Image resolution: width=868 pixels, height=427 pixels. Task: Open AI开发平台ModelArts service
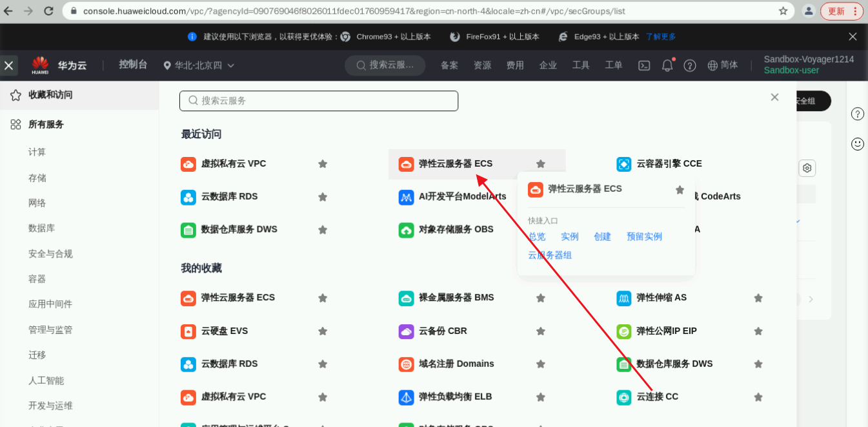click(x=462, y=196)
